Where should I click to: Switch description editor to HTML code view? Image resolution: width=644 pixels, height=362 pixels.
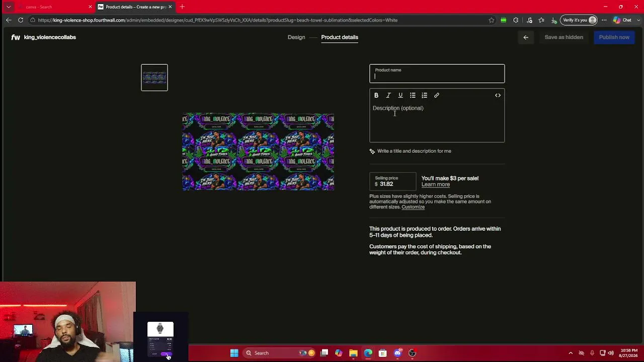click(498, 96)
